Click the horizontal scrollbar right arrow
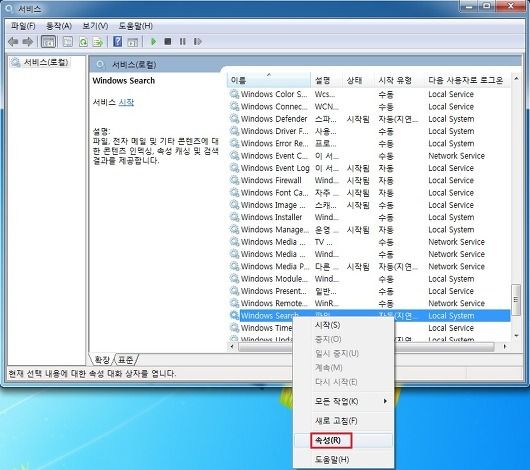530x470 pixels. coord(505,347)
